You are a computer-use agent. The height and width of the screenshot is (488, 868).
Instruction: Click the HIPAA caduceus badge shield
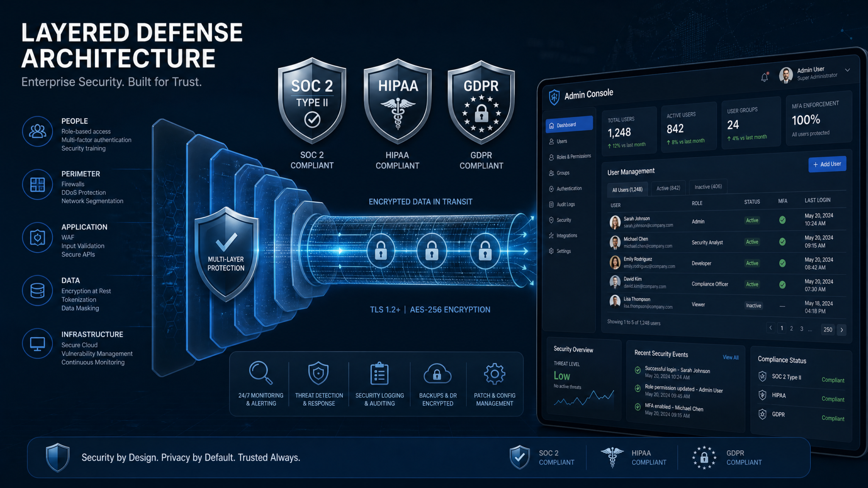(398, 101)
